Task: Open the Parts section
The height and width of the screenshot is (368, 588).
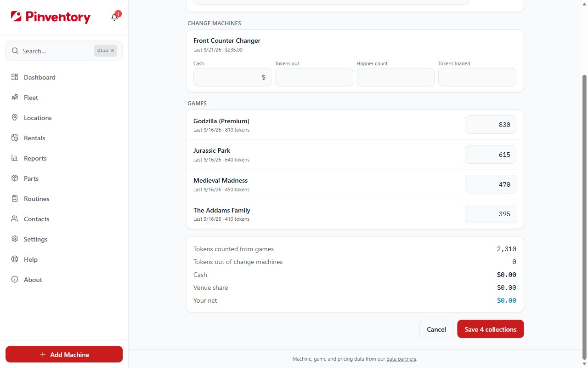Action: tap(64, 178)
